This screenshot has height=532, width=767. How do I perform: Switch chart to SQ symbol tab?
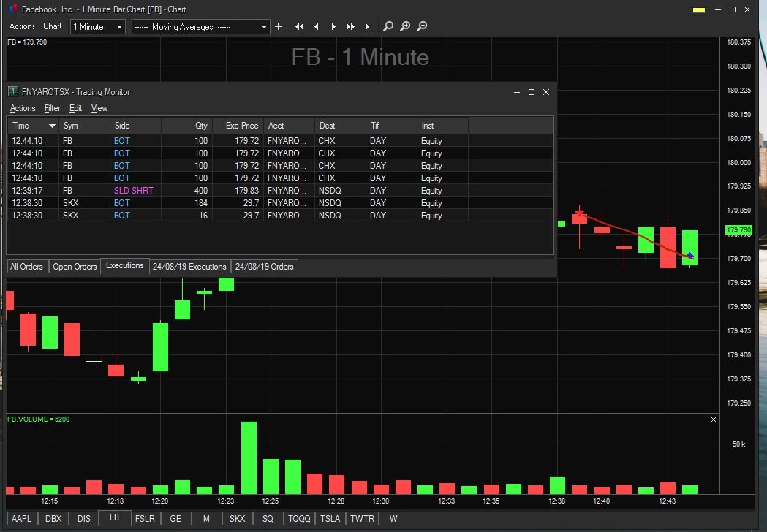click(x=268, y=518)
